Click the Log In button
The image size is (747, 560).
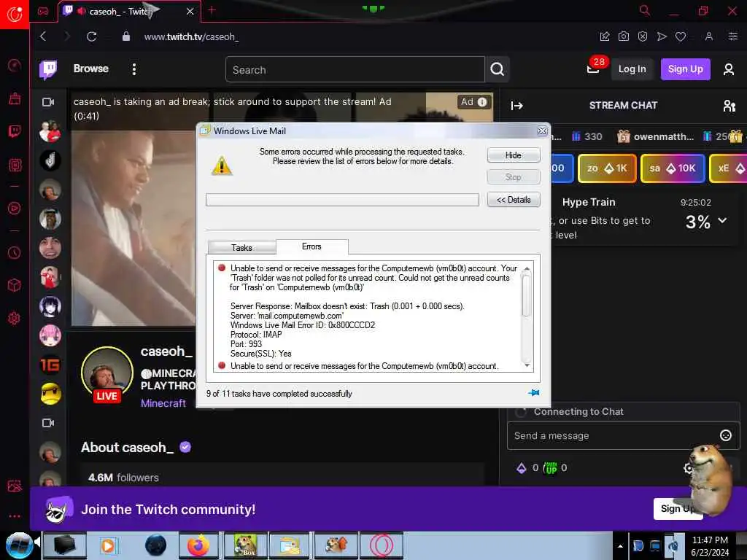pos(632,69)
